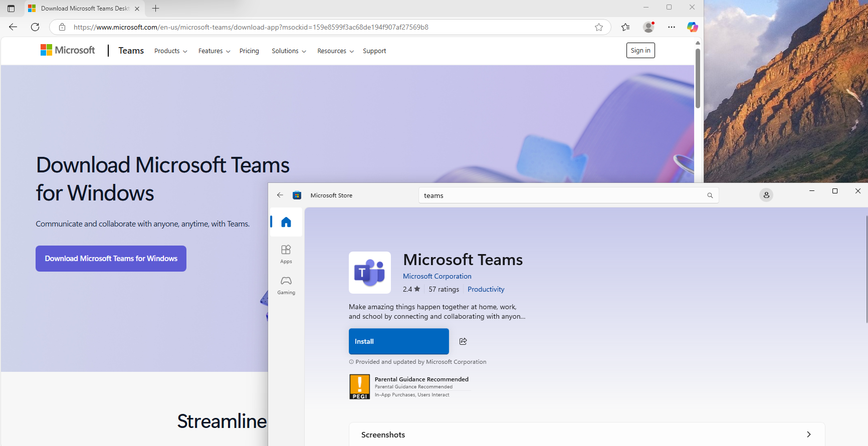The width and height of the screenshot is (868, 446).
Task: Click the PEGI rating badge
Action: [360, 387]
